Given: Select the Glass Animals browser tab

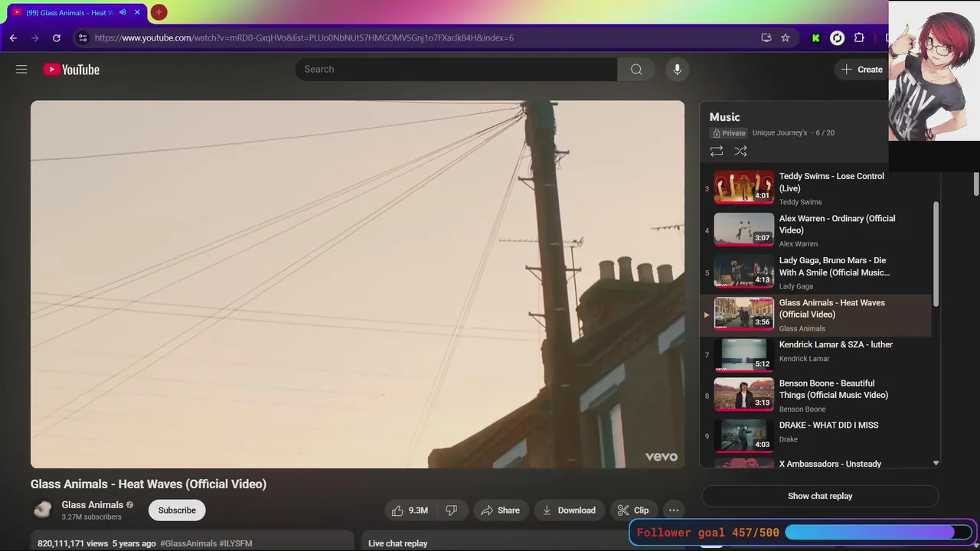Looking at the screenshot, I should (x=77, y=12).
